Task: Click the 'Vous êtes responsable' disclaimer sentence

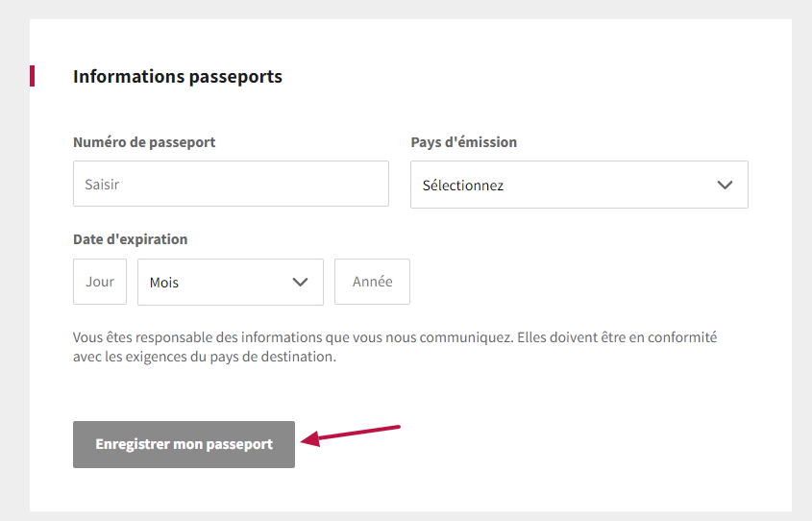Action: pos(293,337)
